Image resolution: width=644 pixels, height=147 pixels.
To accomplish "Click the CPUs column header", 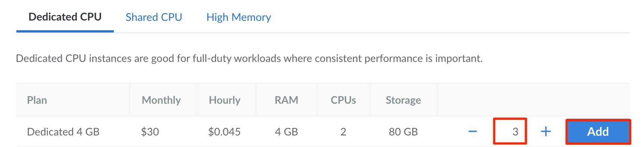I will (343, 100).
